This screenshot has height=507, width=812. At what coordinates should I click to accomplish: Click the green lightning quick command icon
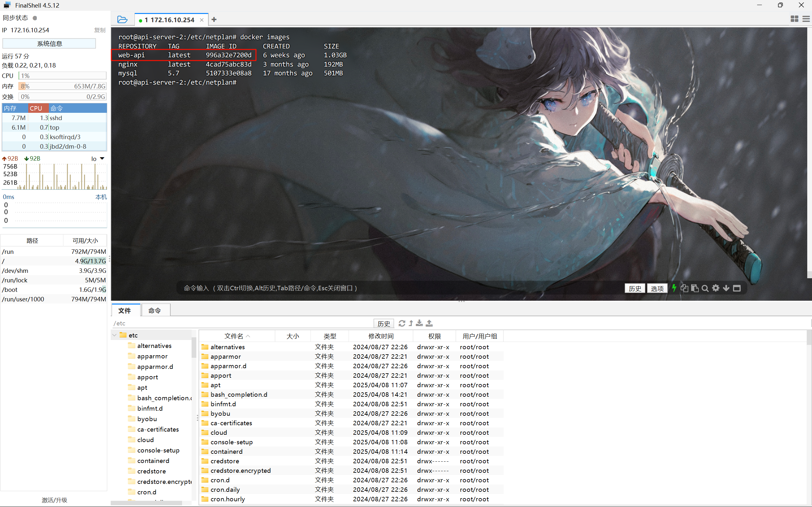[674, 288]
